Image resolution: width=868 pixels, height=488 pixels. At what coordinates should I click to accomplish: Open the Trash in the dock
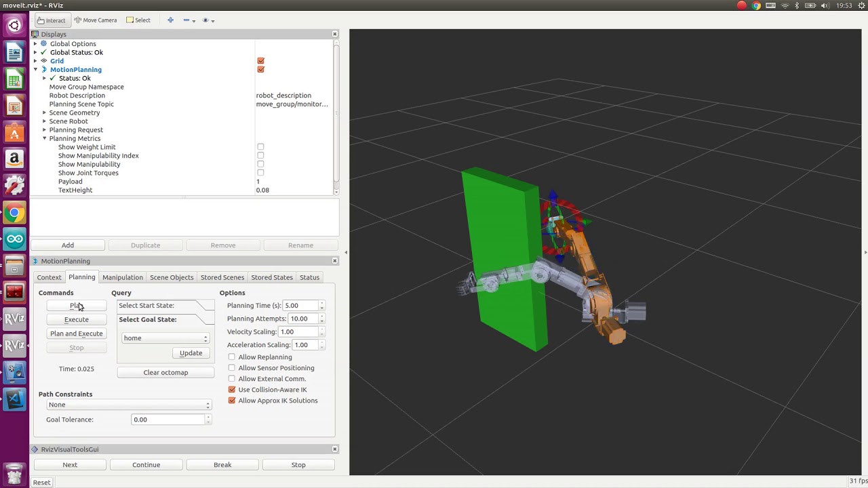(14, 472)
